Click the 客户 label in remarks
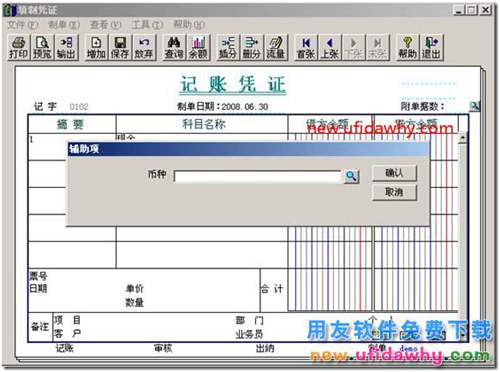The height and width of the screenshot is (372, 500). click(67, 333)
